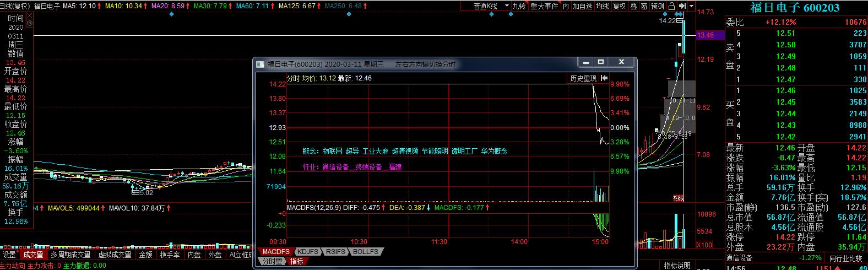
Task: Click the lock icon in top toolbar
Action: (672, 6)
